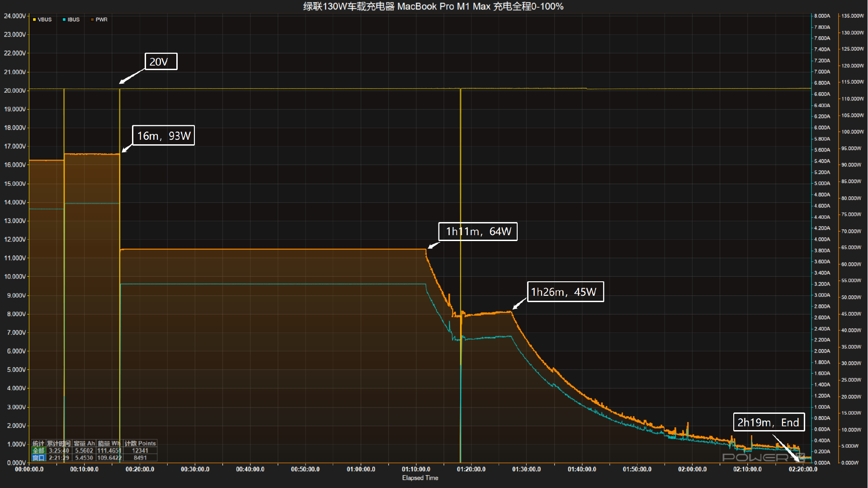Click the 1h26m, 45W annotation box

click(565, 292)
